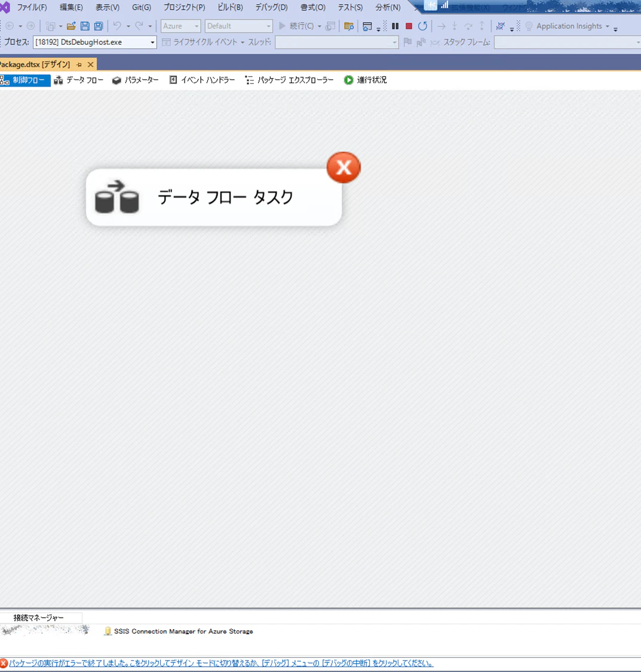The height and width of the screenshot is (672, 641).
Task: Click the save floppy disk icon
Action: coord(85,26)
